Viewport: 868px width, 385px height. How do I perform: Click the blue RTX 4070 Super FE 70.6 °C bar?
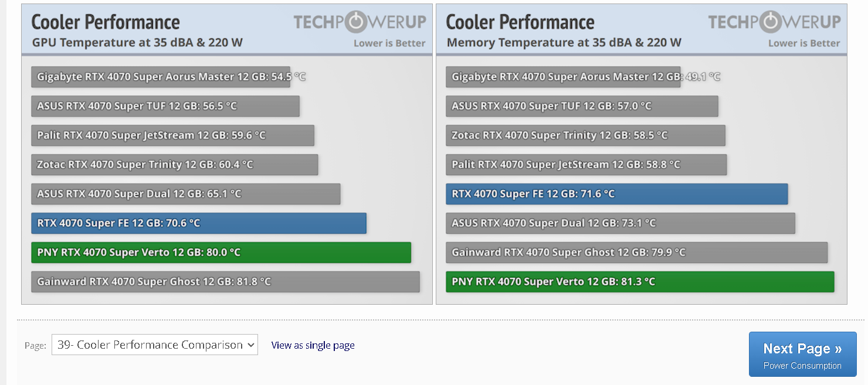coord(199,223)
